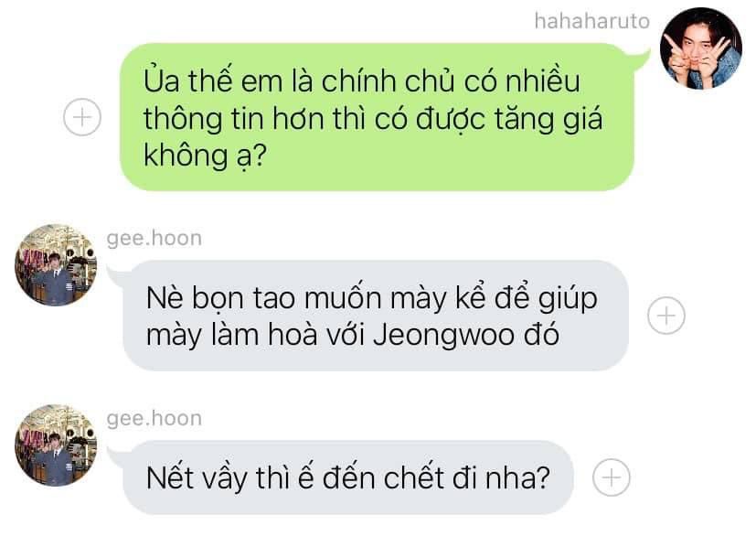Click the 'mày làm hoà với' text line
Screen dimensions: 756x536
point(257,335)
